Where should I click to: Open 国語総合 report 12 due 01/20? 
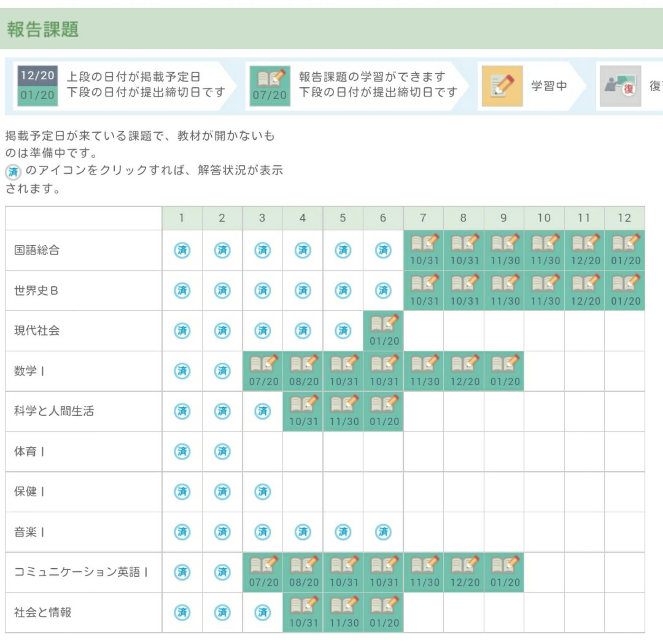pos(625,250)
